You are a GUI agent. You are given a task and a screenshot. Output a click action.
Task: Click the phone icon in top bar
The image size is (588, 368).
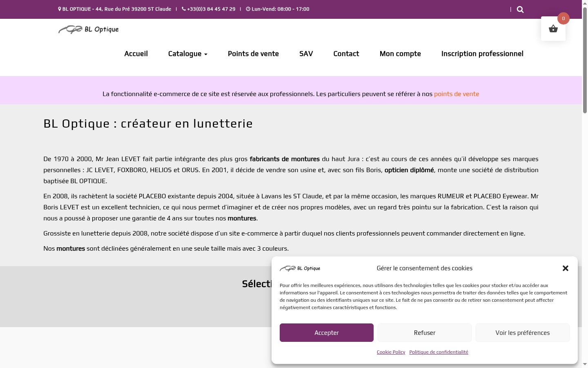[x=184, y=9]
